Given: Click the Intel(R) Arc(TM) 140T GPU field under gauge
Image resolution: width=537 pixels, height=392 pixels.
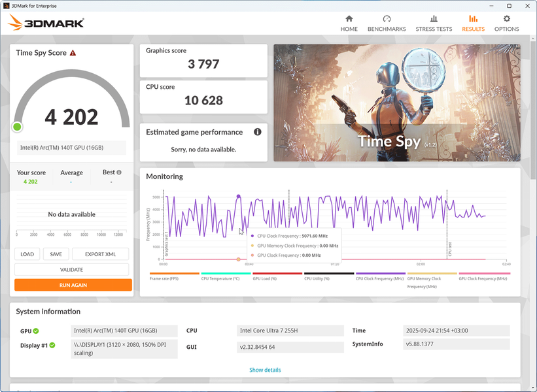Looking at the screenshot, I should pos(71,148).
